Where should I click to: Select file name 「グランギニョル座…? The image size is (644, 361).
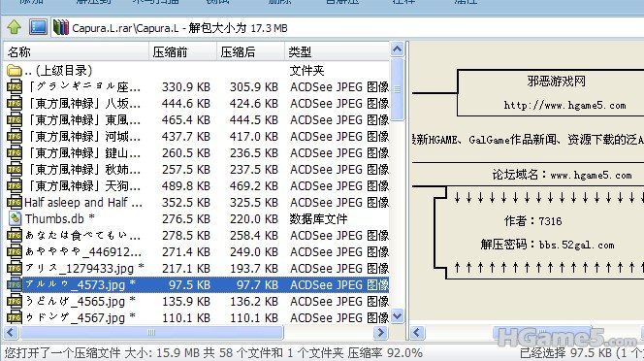pyautogui.click(x=83, y=86)
